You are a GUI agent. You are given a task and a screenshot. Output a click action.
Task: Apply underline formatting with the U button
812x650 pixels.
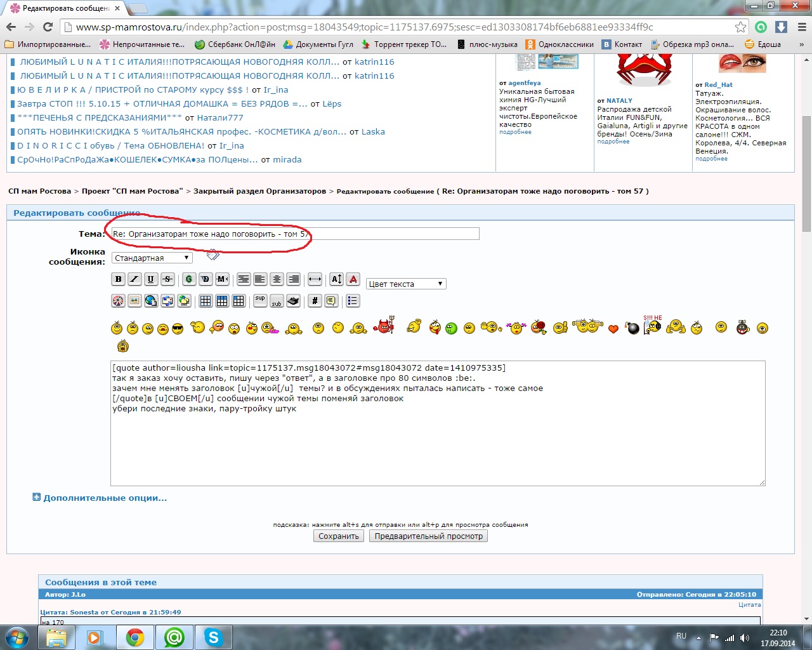[151, 279]
